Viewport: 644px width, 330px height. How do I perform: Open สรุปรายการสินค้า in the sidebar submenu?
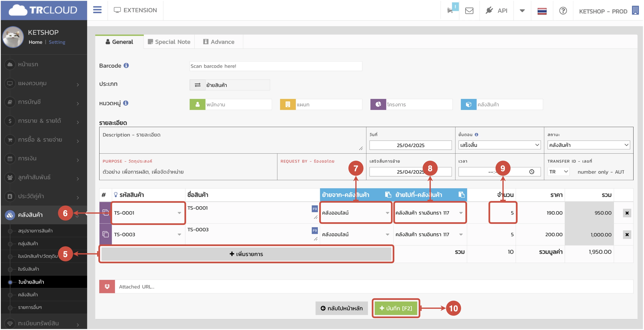tap(35, 231)
